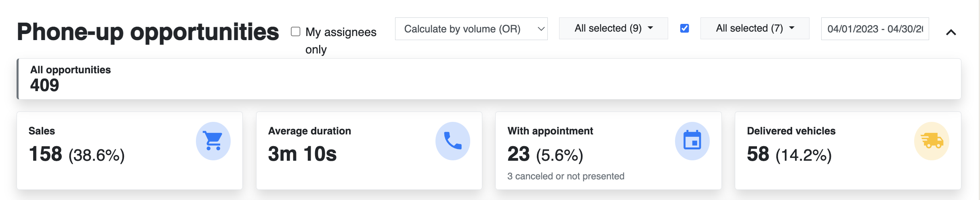Collapse the Phone-up opportunities section chevron
This screenshot has width=980, height=200.
(x=951, y=32)
